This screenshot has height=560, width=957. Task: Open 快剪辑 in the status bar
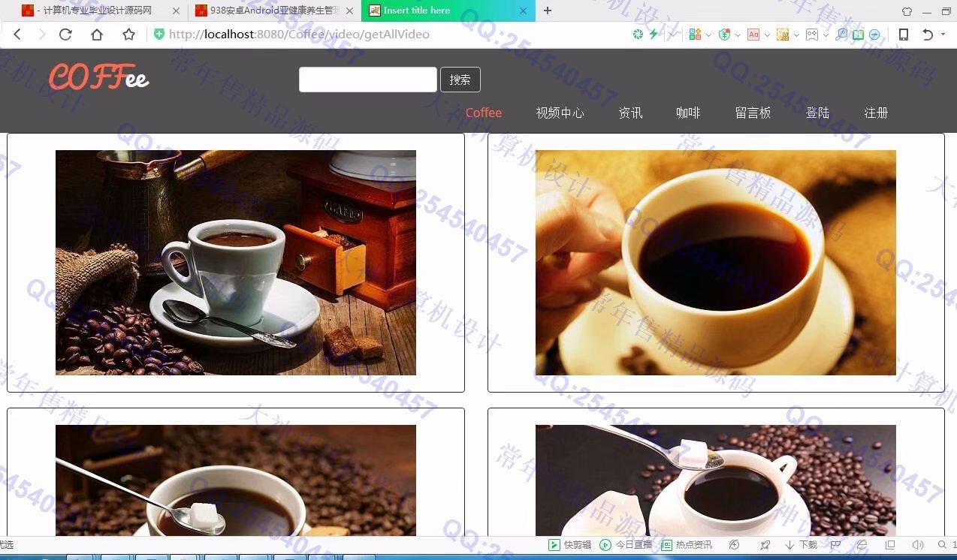tap(570, 545)
